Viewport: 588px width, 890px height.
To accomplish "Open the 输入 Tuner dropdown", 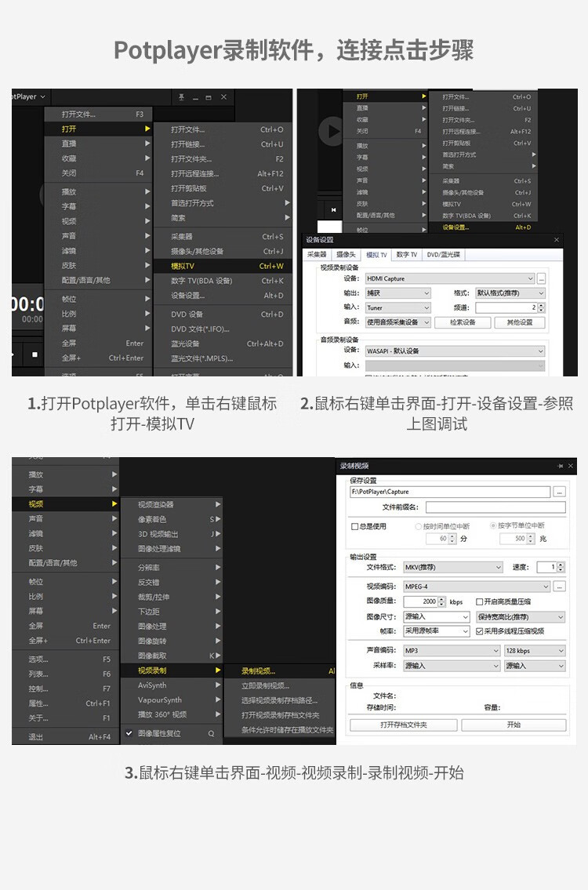I will point(397,307).
